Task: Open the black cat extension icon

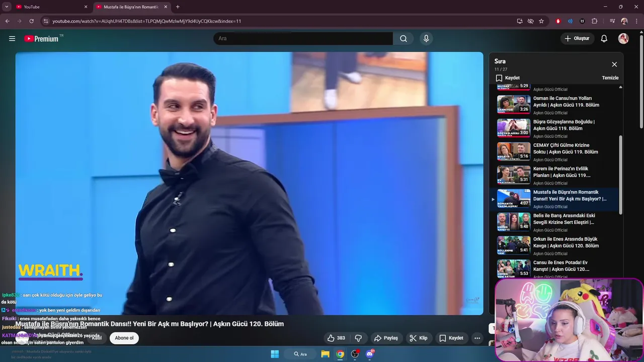Action: pyautogui.click(x=582, y=21)
